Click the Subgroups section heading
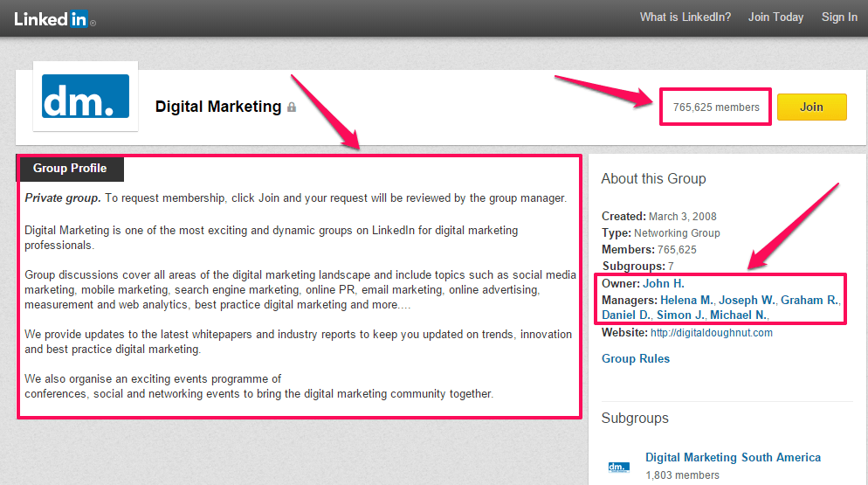Image resolution: width=868 pixels, height=485 pixels. click(x=635, y=418)
